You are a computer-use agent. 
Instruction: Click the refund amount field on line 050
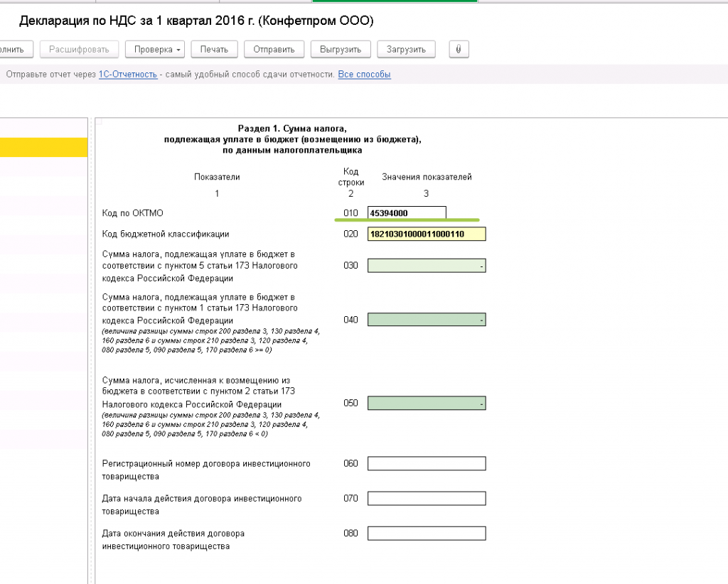point(427,404)
